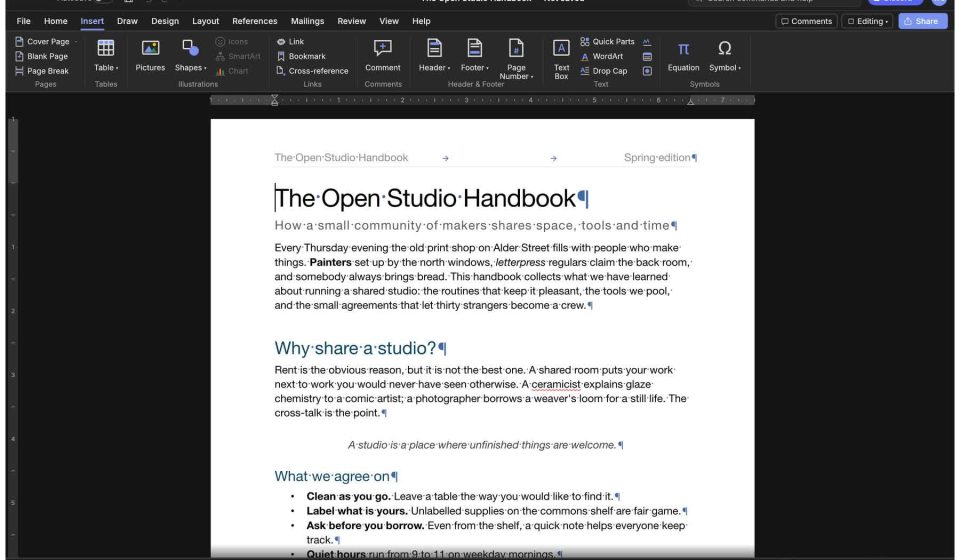
Task: Open the Help tab
Action: point(421,21)
